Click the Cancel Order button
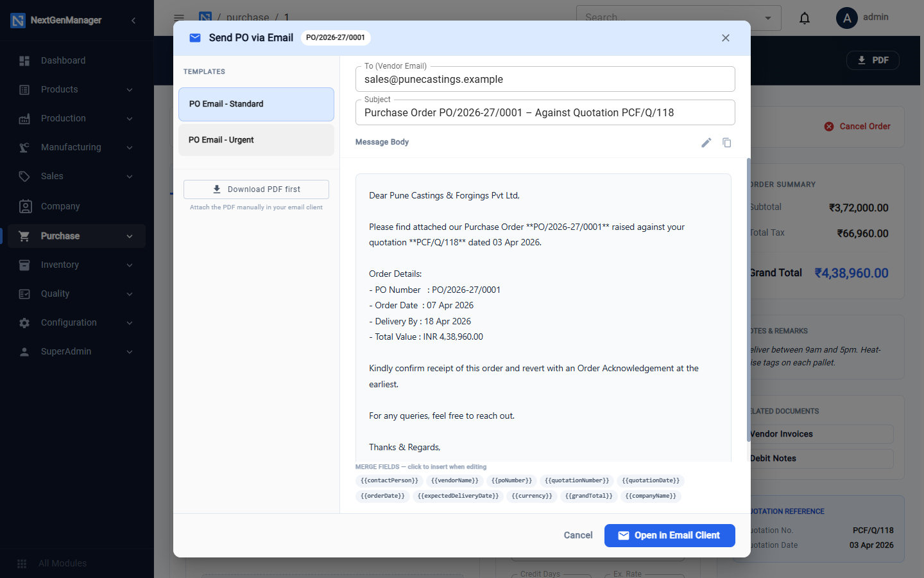This screenshot has height=578, width=924. coord(857,127)
